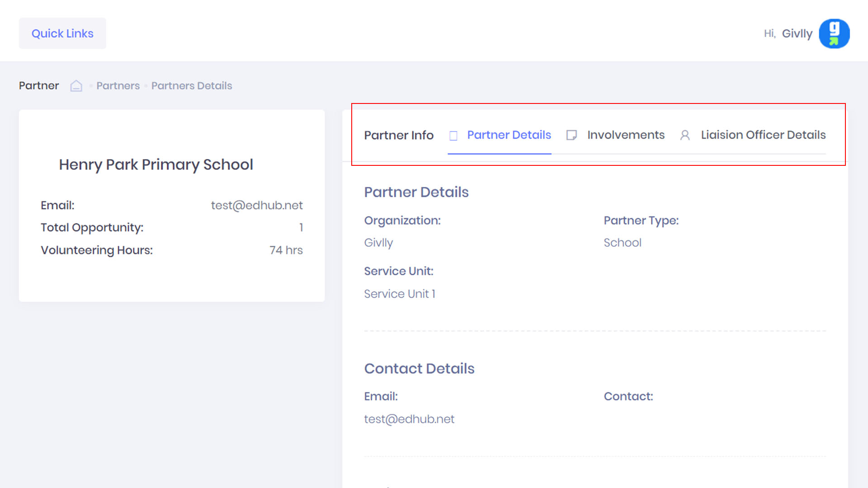Switch to the Partner Details tab
Image resolution: width=868 pixels, height=488 pixels.
[509, 135]
